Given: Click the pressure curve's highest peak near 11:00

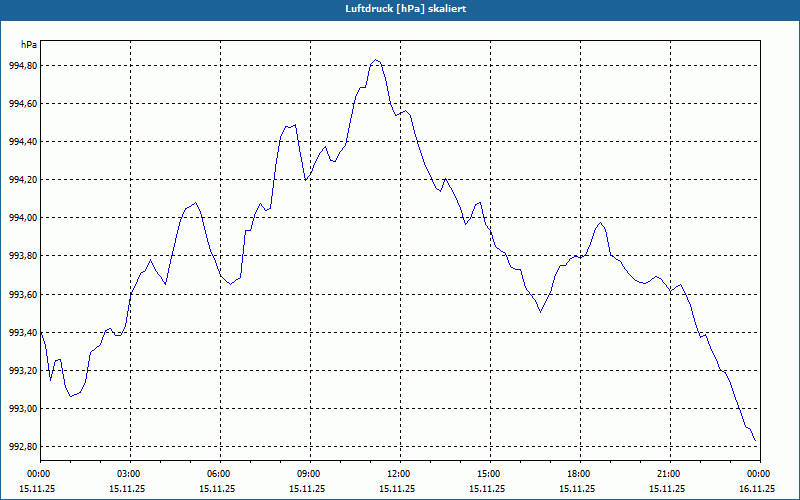Looking at the screenshot, I should [x=376, y=60].
